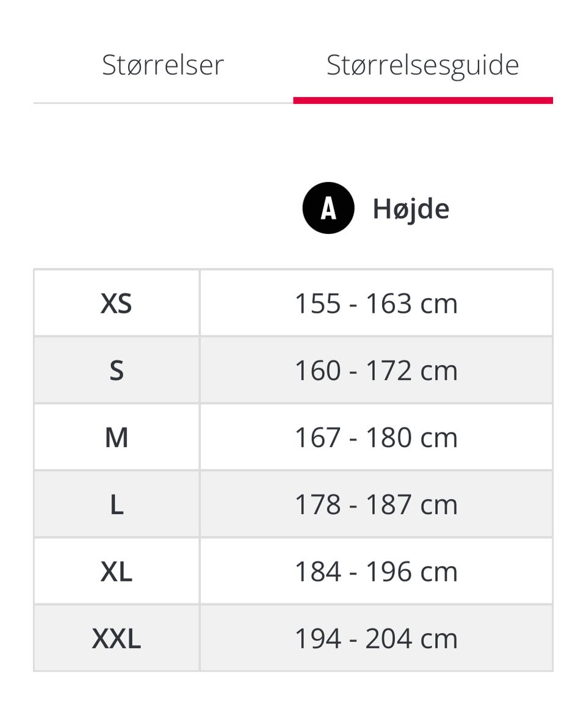Select the XS size cell
The height and width of the screenshot is (728, 586).
coord(116,304)
